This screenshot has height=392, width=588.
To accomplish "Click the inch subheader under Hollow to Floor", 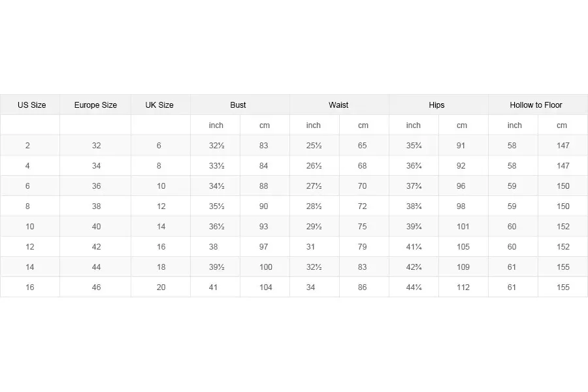I will pos(515,125).
